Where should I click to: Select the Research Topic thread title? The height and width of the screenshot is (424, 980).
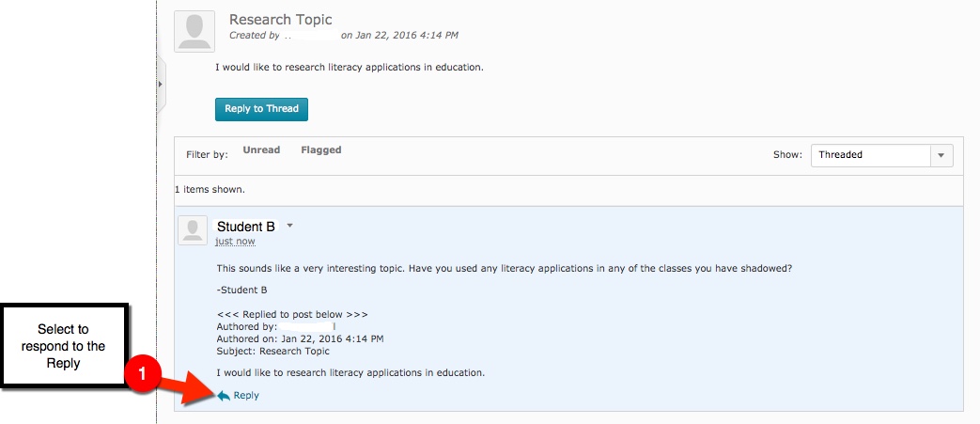(x=280, y=20)
